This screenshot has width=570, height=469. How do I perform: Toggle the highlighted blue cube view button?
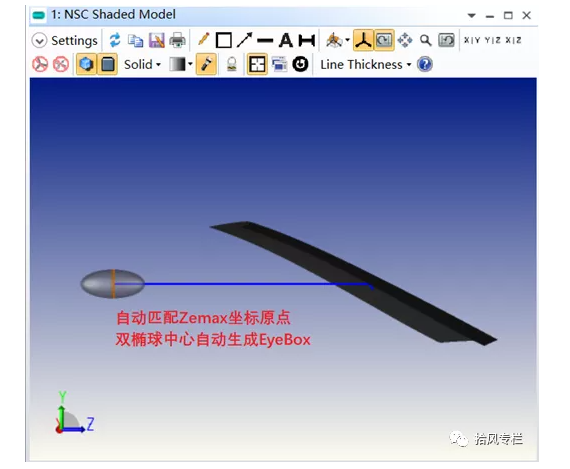click(x=86, y=64)
